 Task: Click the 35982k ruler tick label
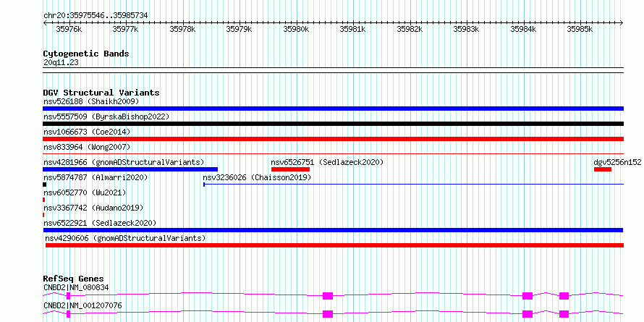pyautogui.click(x=410, y=29)
